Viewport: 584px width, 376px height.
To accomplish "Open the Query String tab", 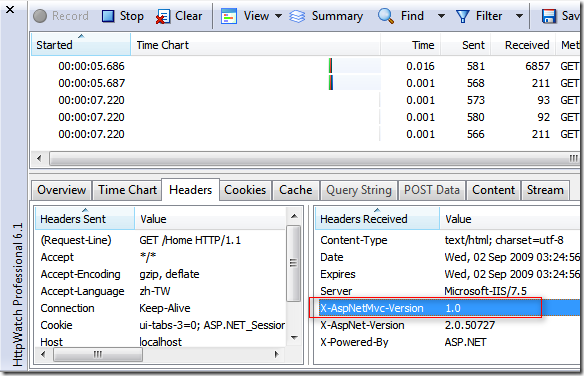I will [x=359, y=190].
